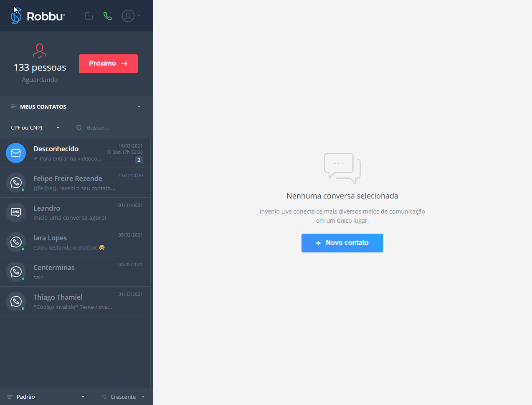The image size is (532, 405).
Task: Click the Robbu logo in header
Action: click(38, 16)
